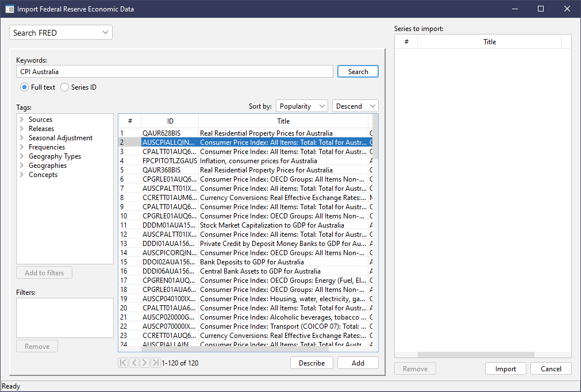This screenshot has width=581, height=392.
Task: Click the ID column header in results
Action: [170, 121]
